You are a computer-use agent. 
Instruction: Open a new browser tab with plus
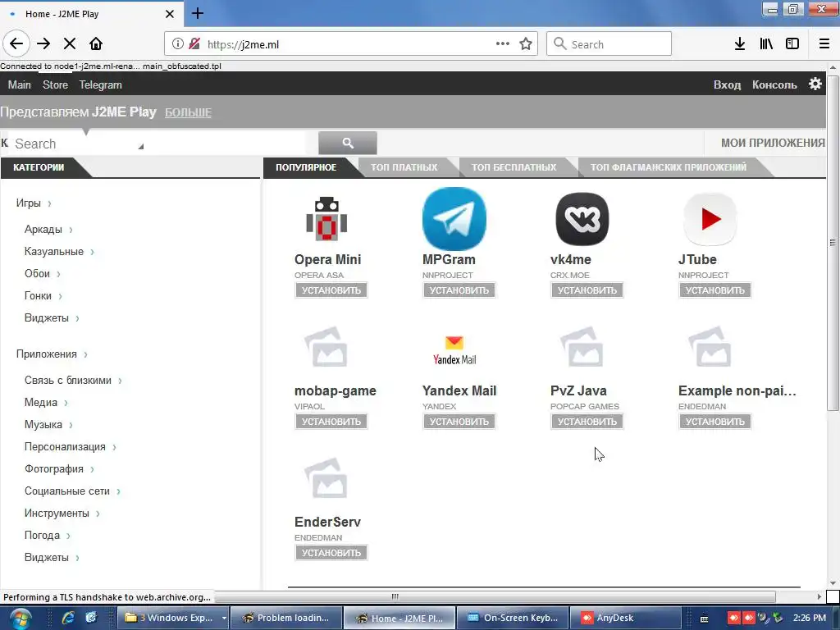(x=198, y=13)
